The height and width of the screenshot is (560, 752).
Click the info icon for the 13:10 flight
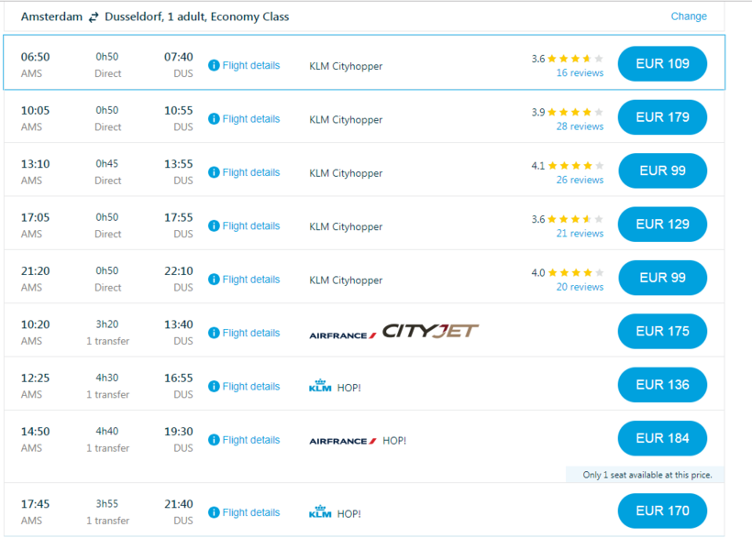click(214, 172)
